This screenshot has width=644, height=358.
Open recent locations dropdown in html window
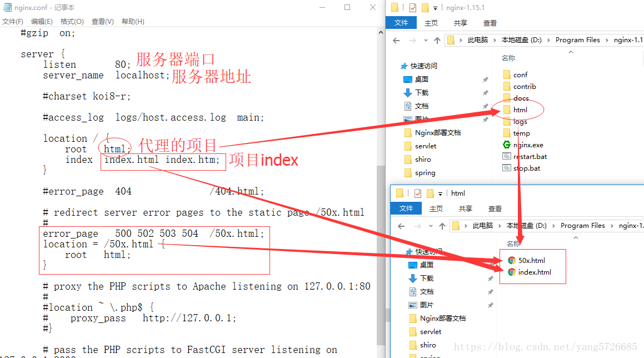click(431, 226)
